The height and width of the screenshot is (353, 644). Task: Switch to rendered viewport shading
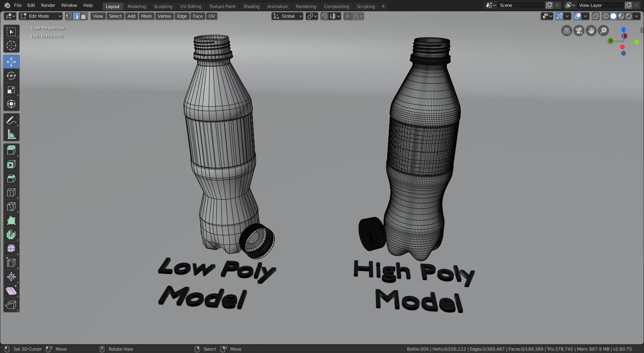629,16
